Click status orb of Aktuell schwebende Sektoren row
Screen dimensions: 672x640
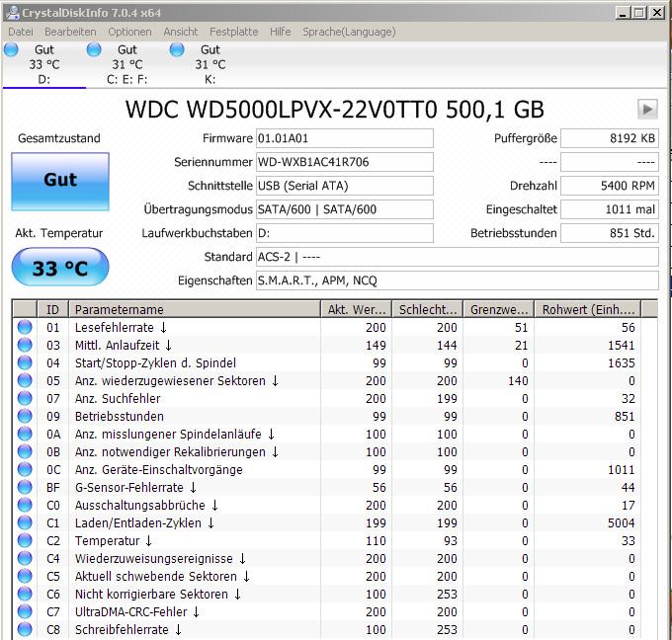tap(25, 576)
